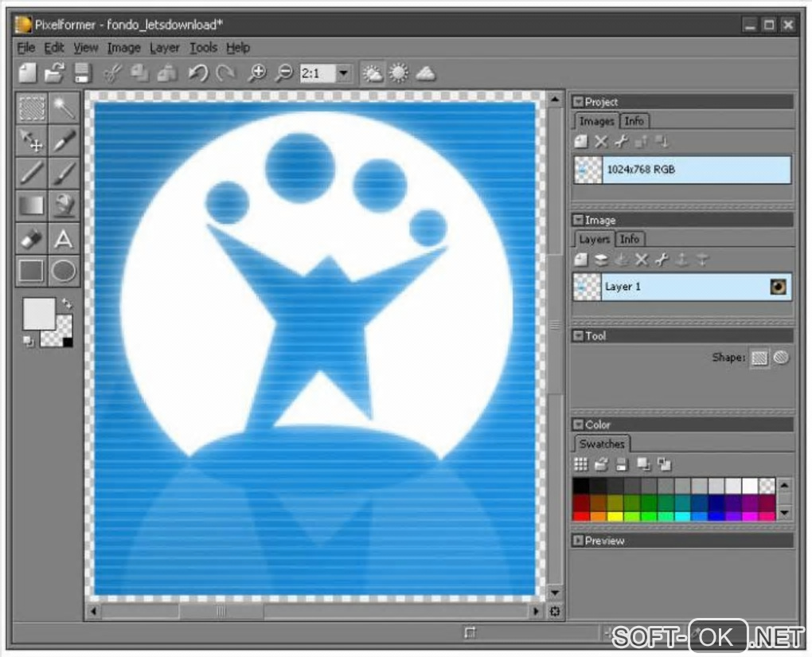812x657 pixels.
Task: Select the Rectangle shape tool
Action: [x=32, y=271]
